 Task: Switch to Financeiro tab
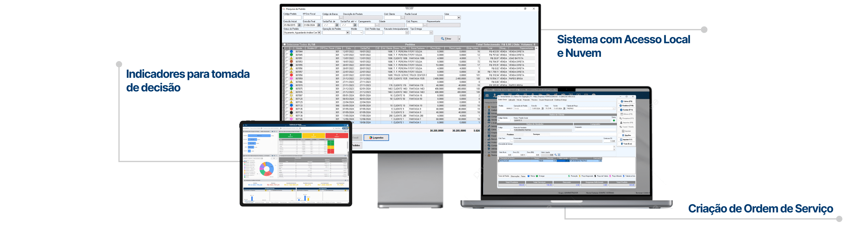click(526, 99)
